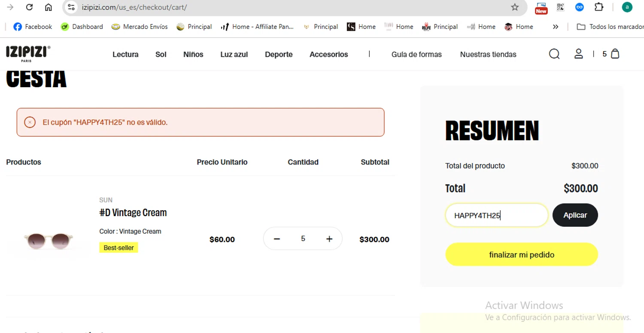
Task: Click the Total $300.00 amount in Resumen
Action: [580, 188]
